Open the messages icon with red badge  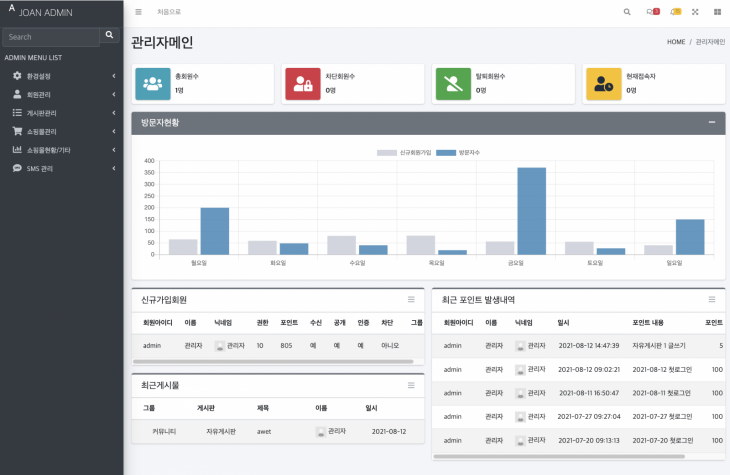(654, 12)
